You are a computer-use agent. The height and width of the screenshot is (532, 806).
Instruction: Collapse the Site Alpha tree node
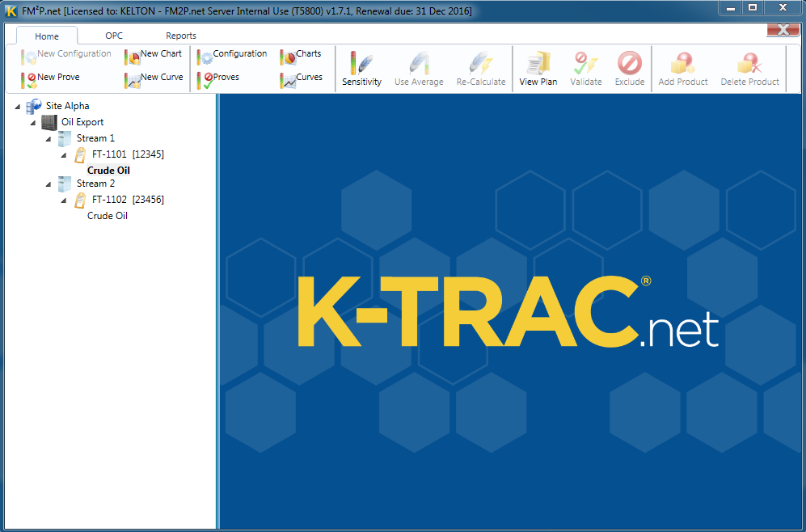(x=18, y=107)
